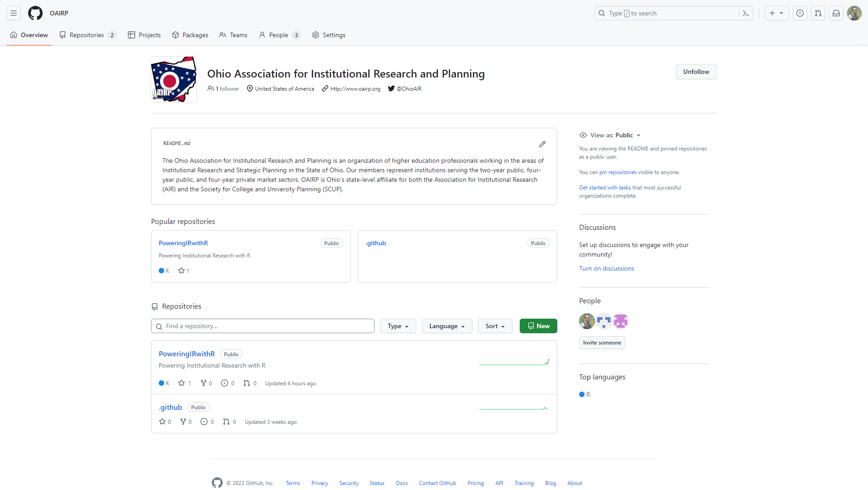Screen dimensions: 868x490
Task: View open issues of the .github repository
Action: (207, 422)
